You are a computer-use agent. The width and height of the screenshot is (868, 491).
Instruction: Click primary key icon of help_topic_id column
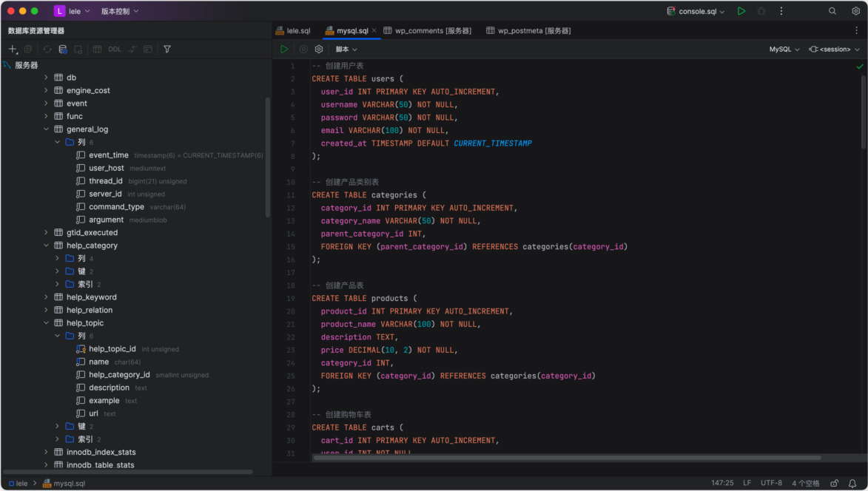coord(80,349)
